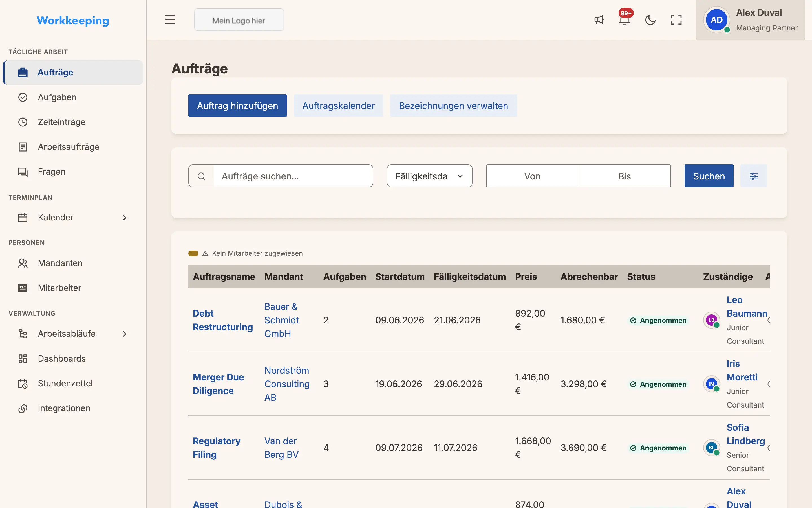
Task: Open Mandanten in sidebar
Action: click(x=73, y=263)
